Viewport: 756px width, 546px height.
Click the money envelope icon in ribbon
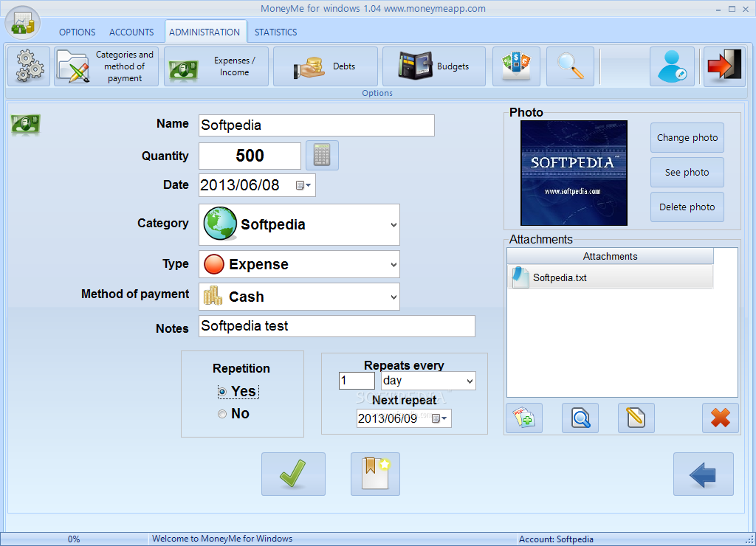click(516, 66)
